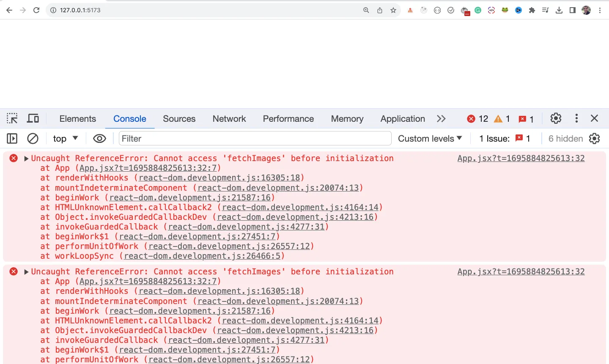Toggle the warnings counter filter
The width and height of the screenshot is (609, 364).
503,119
